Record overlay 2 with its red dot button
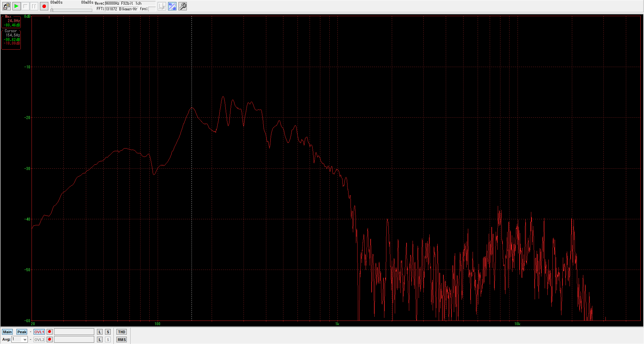 point(50,340)
